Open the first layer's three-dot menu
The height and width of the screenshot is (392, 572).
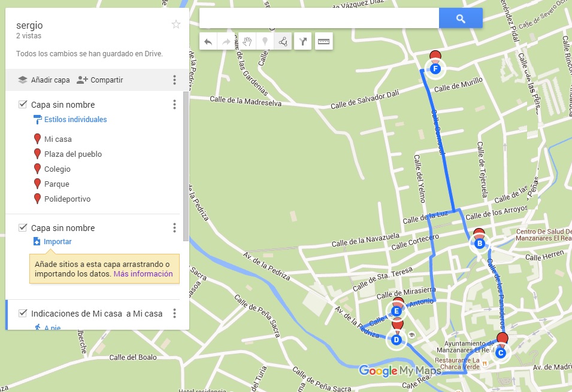[174, 104]
